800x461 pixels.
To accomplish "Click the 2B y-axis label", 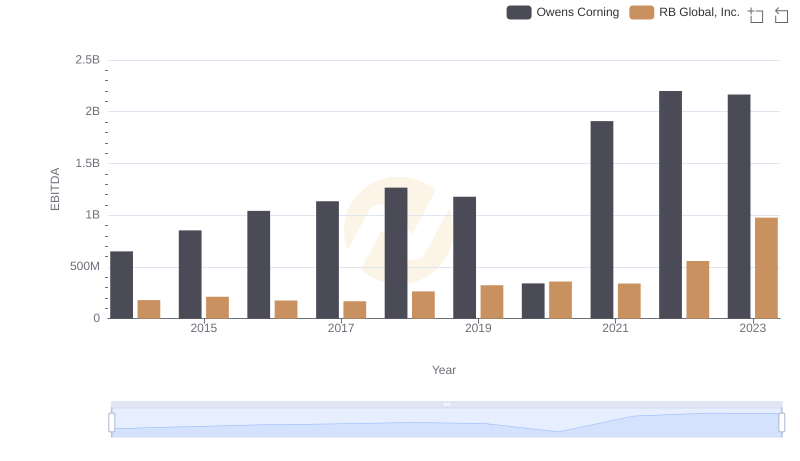I will click(92, 111).
